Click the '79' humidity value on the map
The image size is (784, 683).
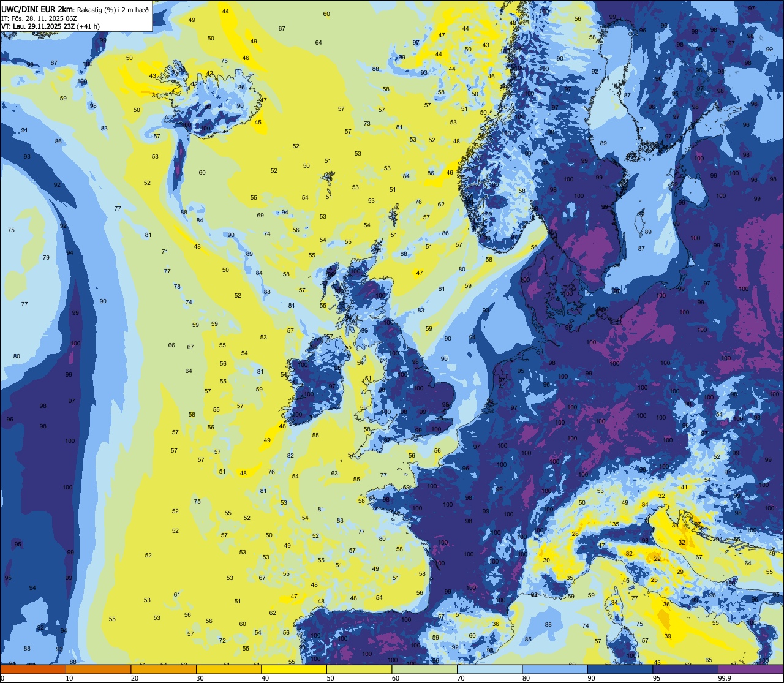pyautogui.click(x=46, y=257)
